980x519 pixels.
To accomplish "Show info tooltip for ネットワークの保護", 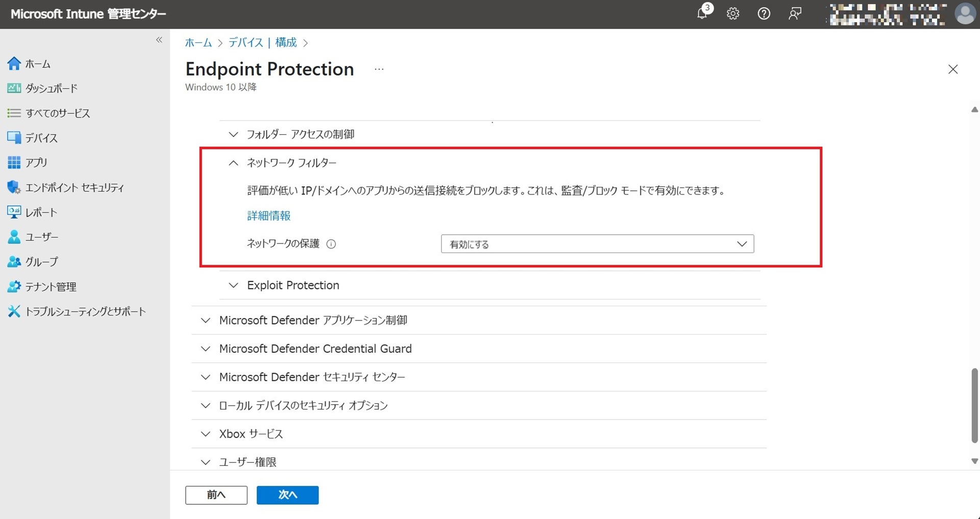I will tap(331, 244).
